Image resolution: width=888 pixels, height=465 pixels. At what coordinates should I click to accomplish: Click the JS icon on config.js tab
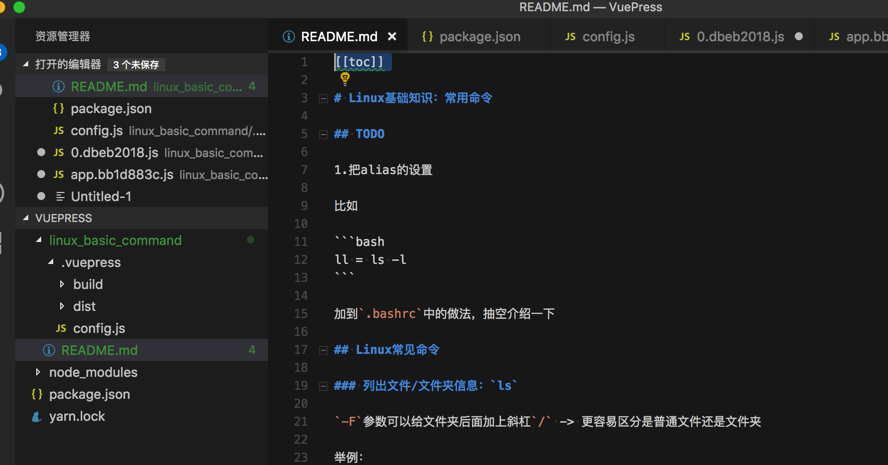pos(570,37)
